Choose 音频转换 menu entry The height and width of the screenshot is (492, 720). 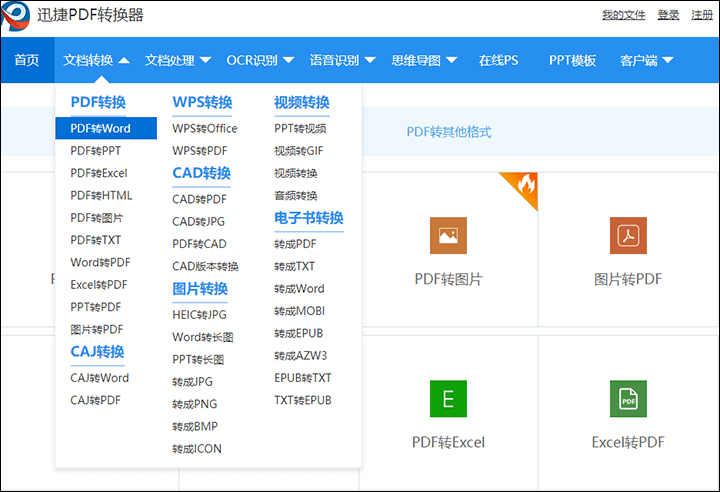pyautogui.click(x=296, y=196)
